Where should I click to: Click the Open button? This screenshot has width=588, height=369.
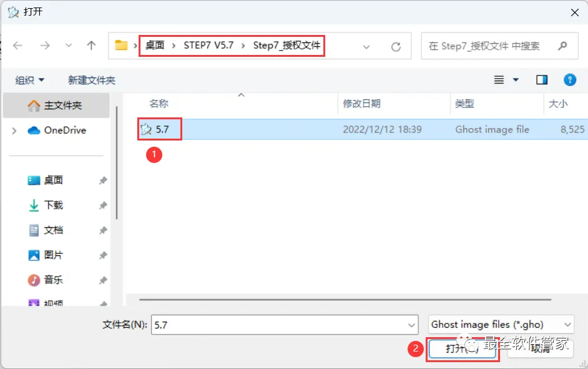coord(462,349)
